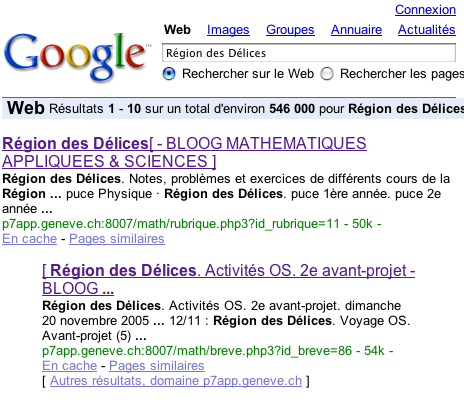
Task: Focus the search field containing Région des Délices
Action: coord(309,53)
